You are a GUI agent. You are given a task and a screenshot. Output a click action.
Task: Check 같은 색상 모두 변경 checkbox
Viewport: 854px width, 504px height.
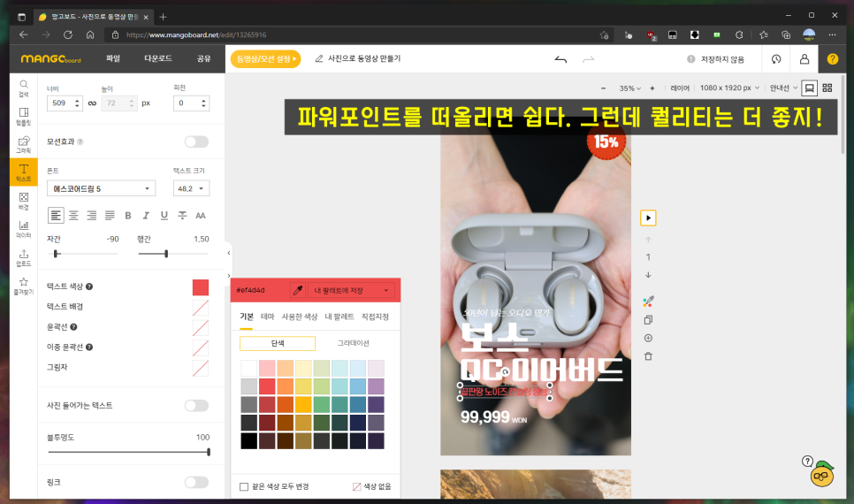tap(244, 486)
